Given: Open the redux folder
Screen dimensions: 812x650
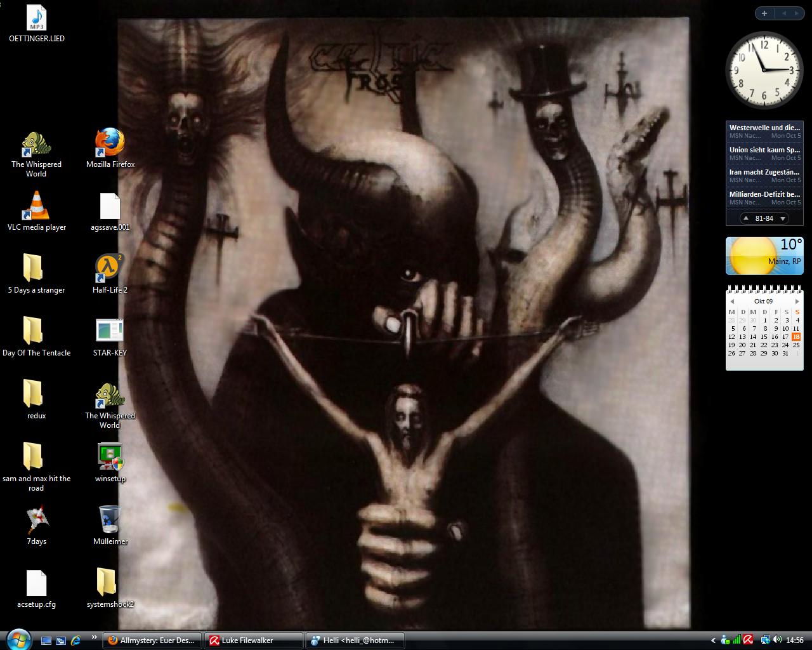Looking at the screenshot, I should pos(33,394).
